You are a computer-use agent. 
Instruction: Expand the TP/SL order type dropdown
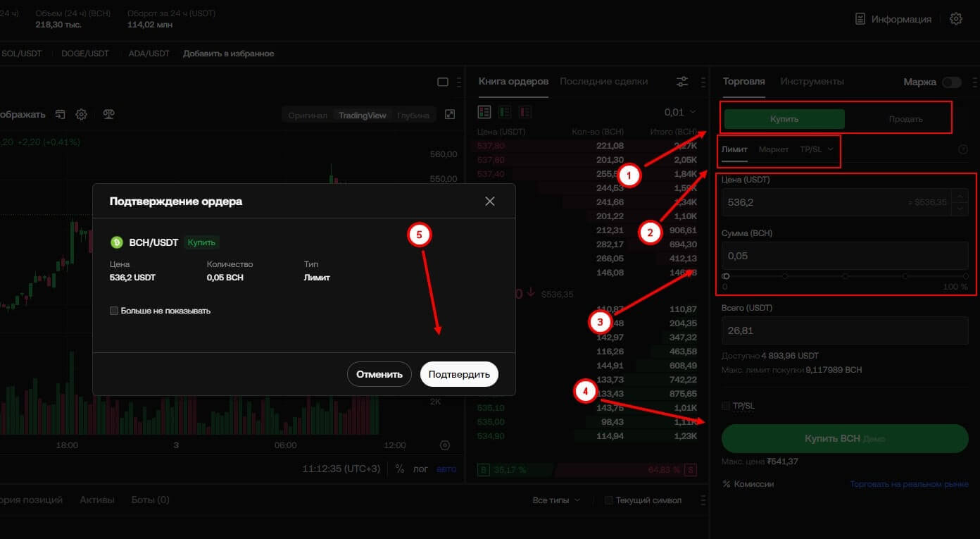click(817, 149)
